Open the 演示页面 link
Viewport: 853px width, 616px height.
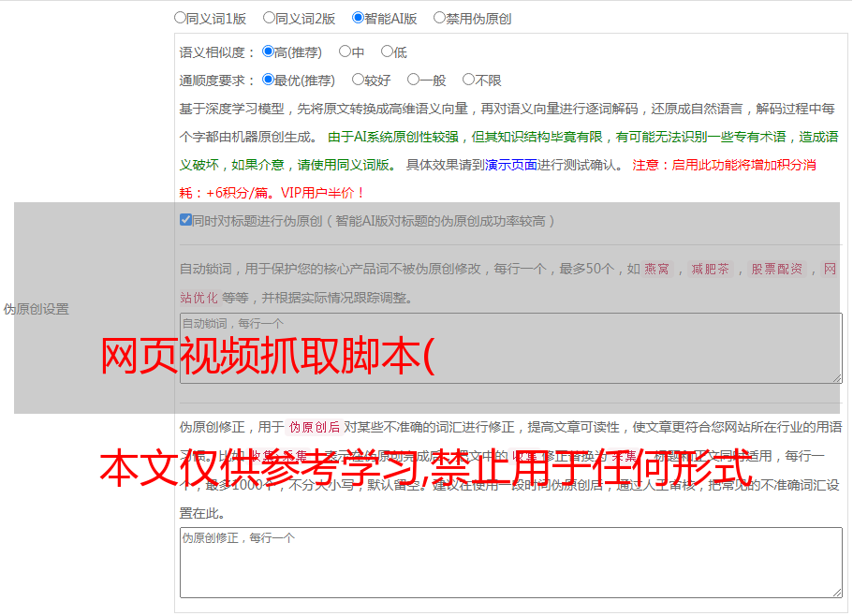[x=511, y=165]
